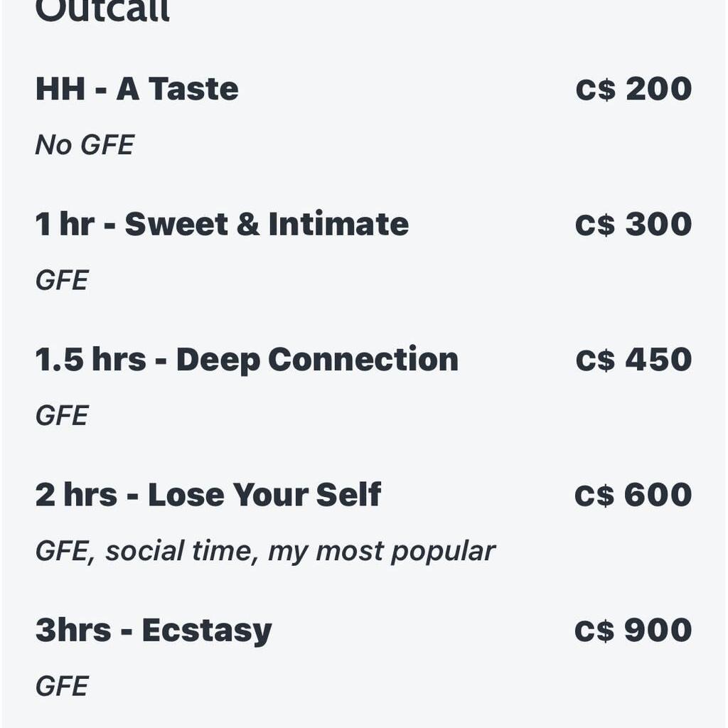Click the word "Ecstasy" in the title
The width and height of the screenshot is (728, 728).
(206, 631)
